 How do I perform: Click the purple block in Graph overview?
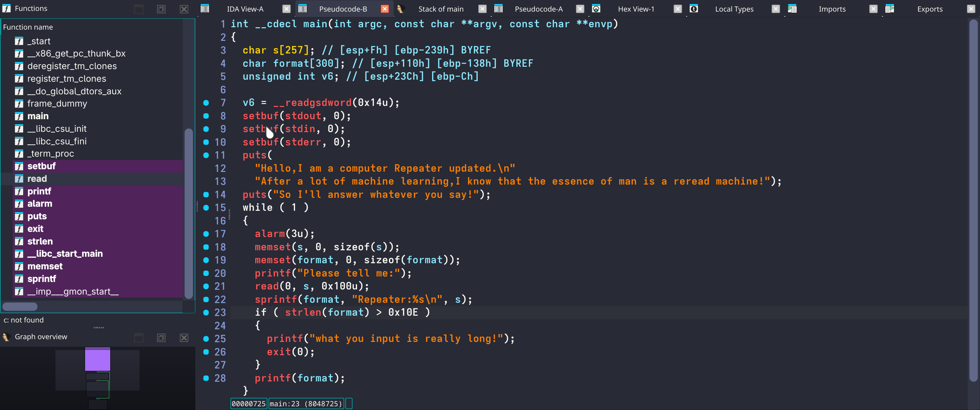tap(97, 359)
